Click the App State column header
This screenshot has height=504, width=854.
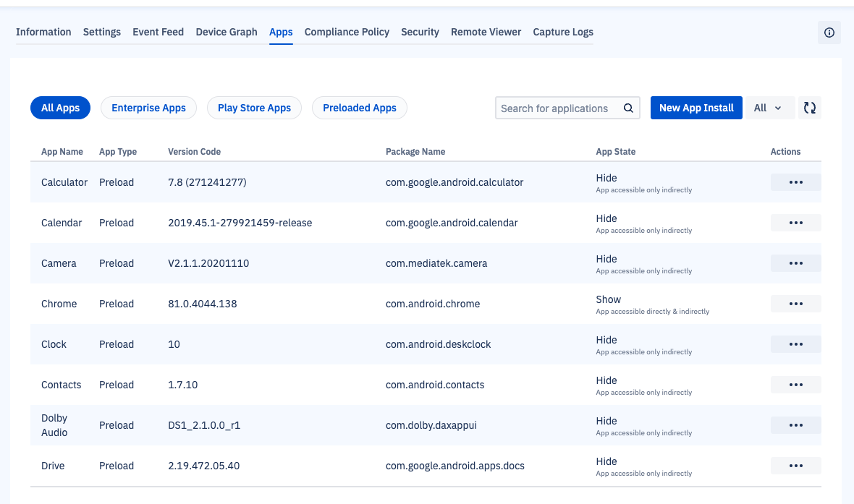point(615,152)
